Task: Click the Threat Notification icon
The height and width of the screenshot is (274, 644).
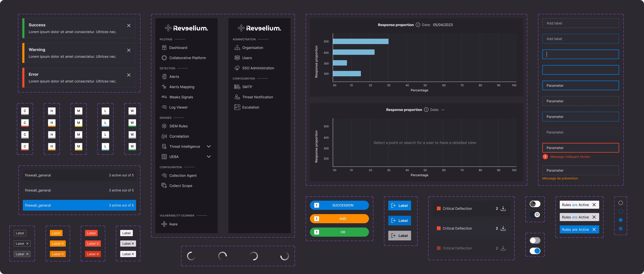Action: (237, 97)
